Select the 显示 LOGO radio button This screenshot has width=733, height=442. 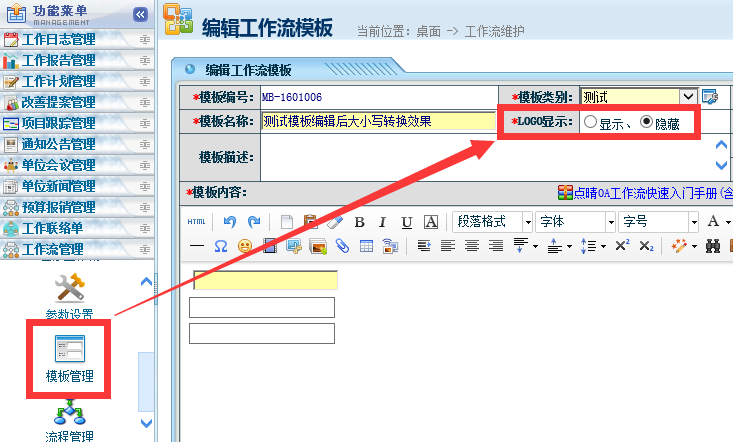click(x=590, y=122)
